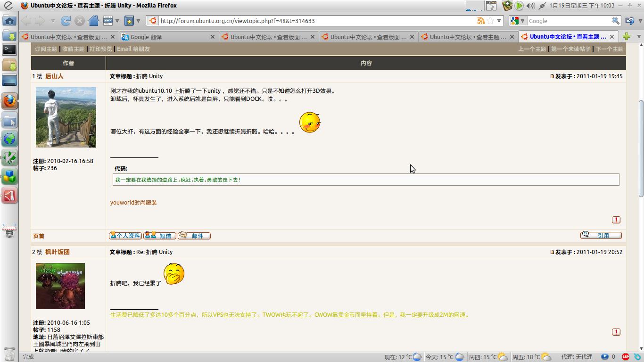Click the 个人资料 button under post 1
Viewport: 644px width, 362px height.
pyautogui.click(x=125, y=235)
